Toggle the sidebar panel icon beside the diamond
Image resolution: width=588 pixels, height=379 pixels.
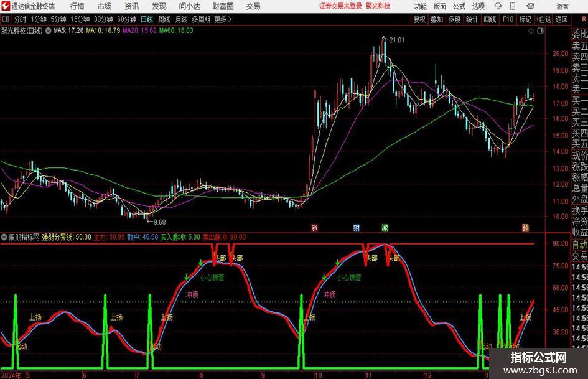coord(540,31)
